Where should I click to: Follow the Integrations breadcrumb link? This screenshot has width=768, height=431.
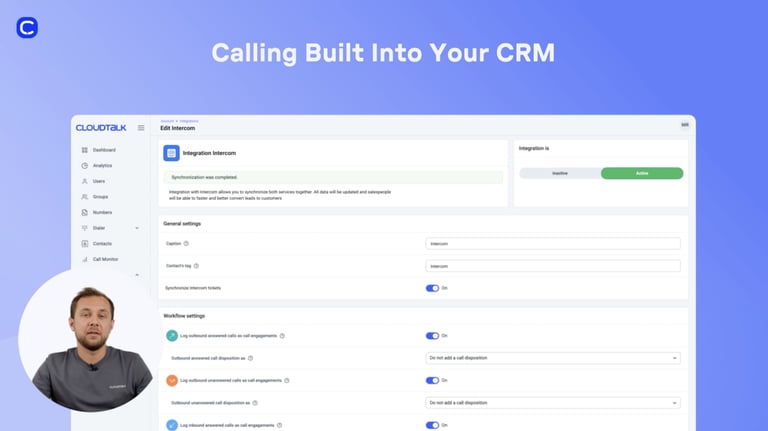pos(189,121)
